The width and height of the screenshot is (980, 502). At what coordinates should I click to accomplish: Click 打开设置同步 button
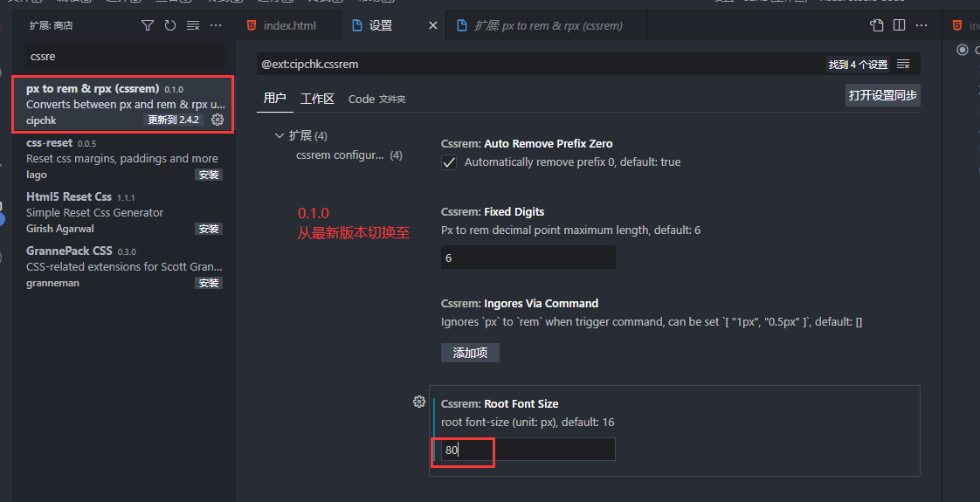[x=882, y=95]
